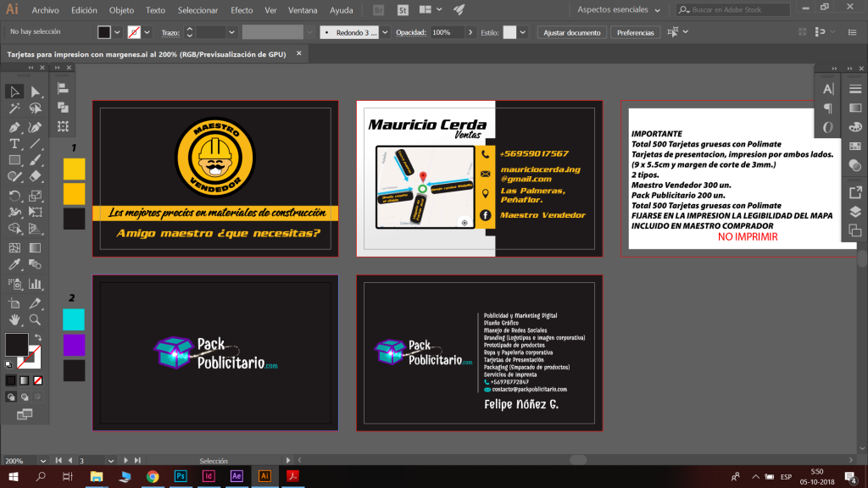Open zoom level 200% dropdown
Viewport: 868px width, 488px height.
point(42,461)
